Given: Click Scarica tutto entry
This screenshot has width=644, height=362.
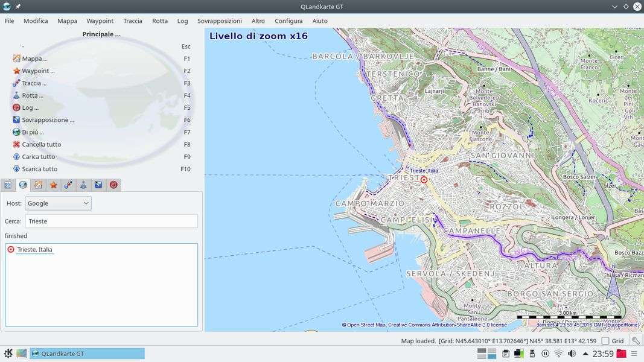Looking at the screenshot, I should tap(39, 169).
